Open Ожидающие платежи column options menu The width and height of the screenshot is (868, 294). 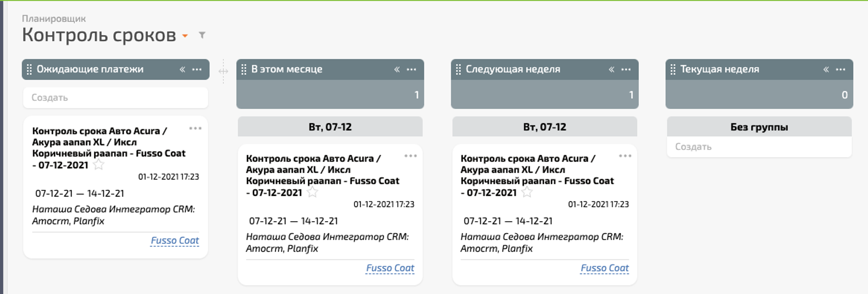[x=197, y=69]
